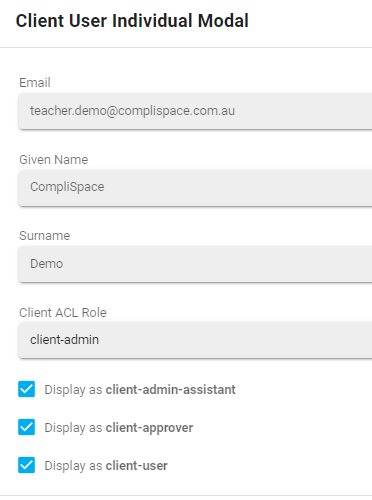
Task: Toggle the client-approver display checkbox
Action: tap(26, 427)
